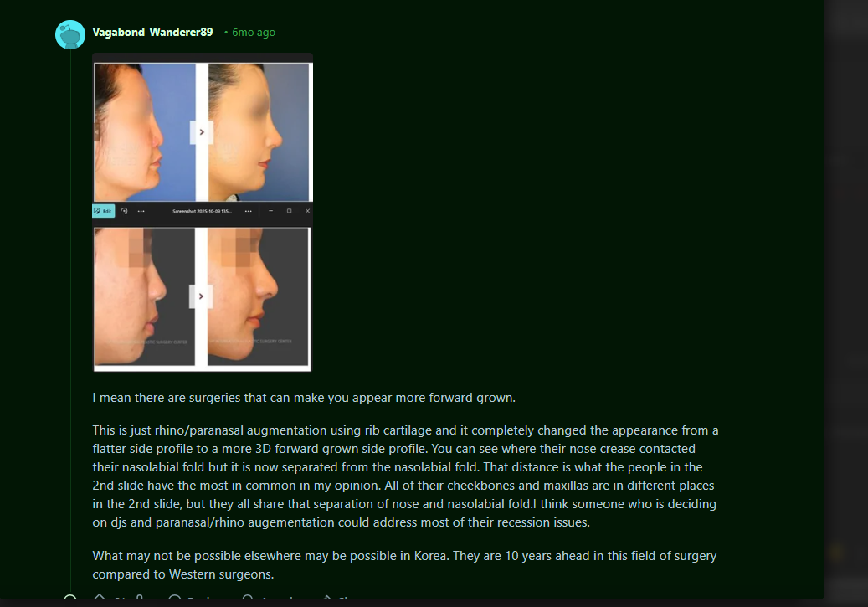868x607 pixels.
Task: Open Vagabond-Wanderer89's avatar icon
Action: pos(70,34)
